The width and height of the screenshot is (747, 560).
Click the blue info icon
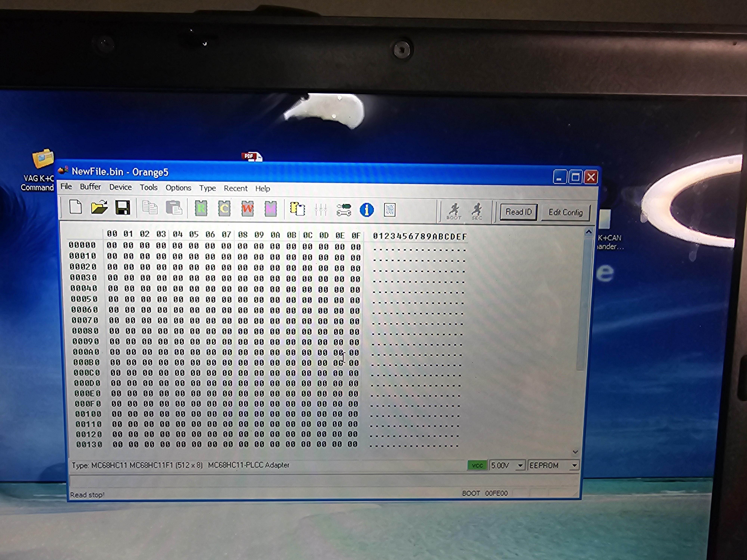coord(367,210)
